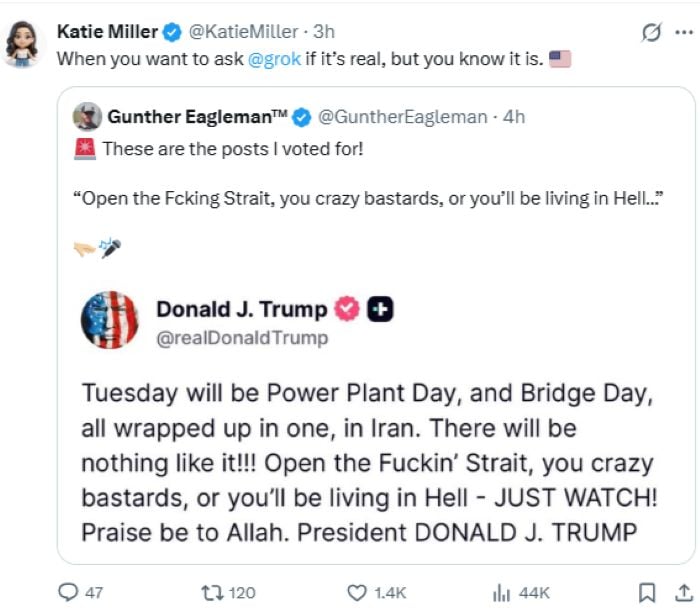
Task: Open the reply icon showing 47 comments
Action: [x=69, y=592]
